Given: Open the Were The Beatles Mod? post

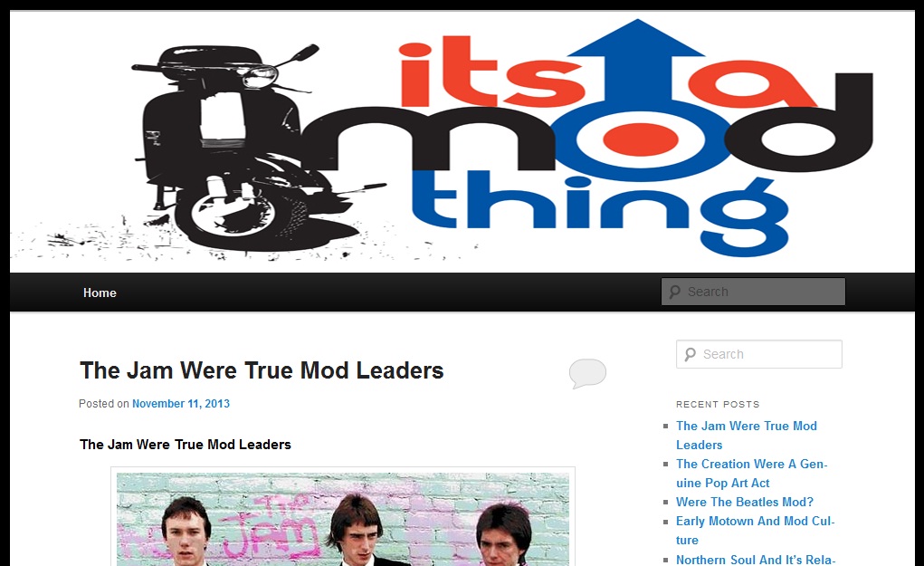Looking at the screenshot, I should coord(744,503).
